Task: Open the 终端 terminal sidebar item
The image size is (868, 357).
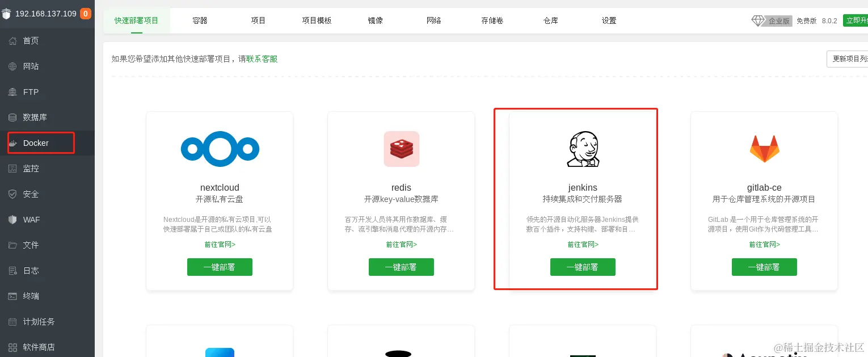Action: pyautogui.click(x=47, y=296)
